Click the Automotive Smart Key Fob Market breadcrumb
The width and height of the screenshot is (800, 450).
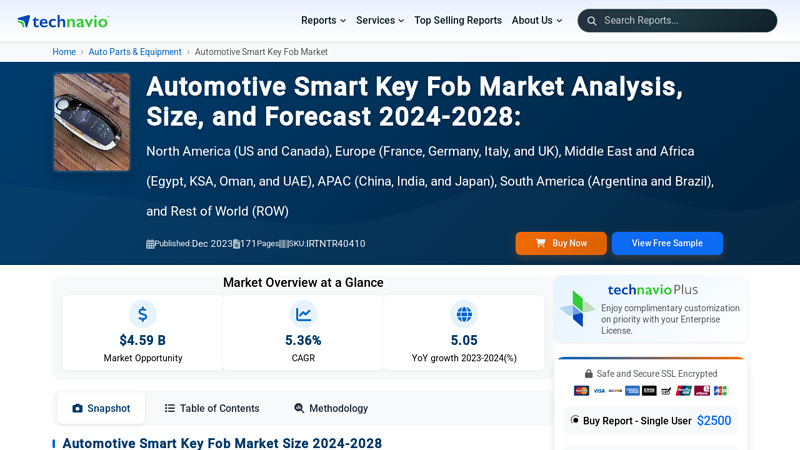[x=261, y=52]
